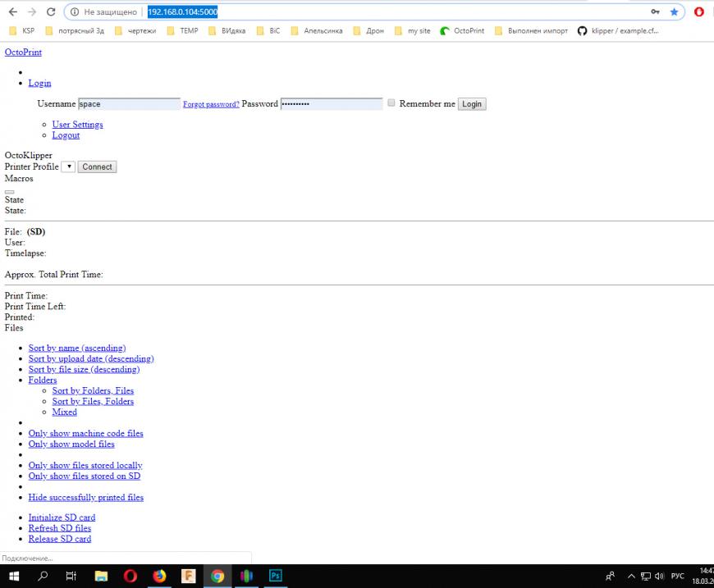
Task: Click the Login menu link
Action: 39,83
